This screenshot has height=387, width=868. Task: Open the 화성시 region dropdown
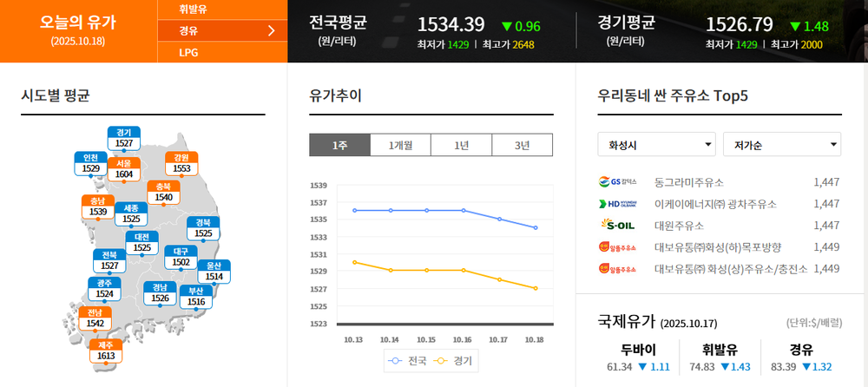(656, 144)
